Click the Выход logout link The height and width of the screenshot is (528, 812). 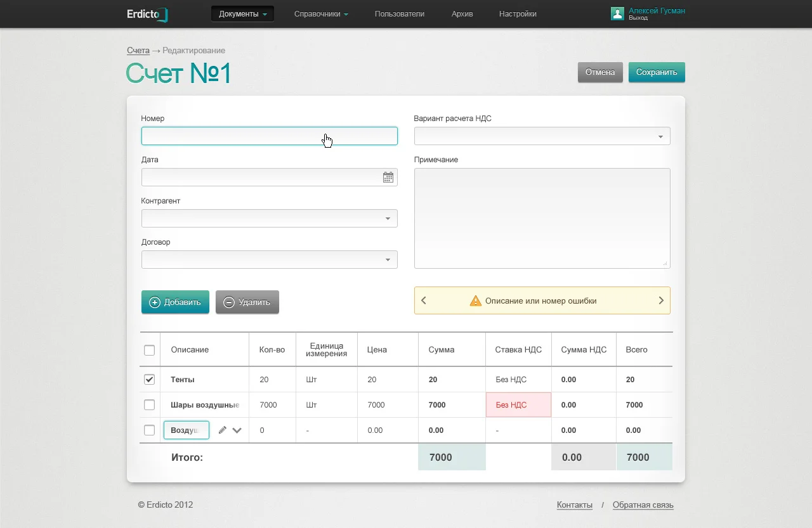point(638,18)
